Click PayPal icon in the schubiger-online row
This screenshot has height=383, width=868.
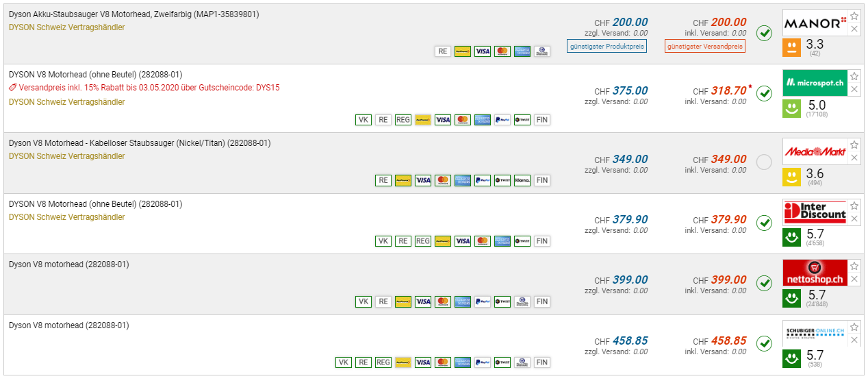point(483,362)
